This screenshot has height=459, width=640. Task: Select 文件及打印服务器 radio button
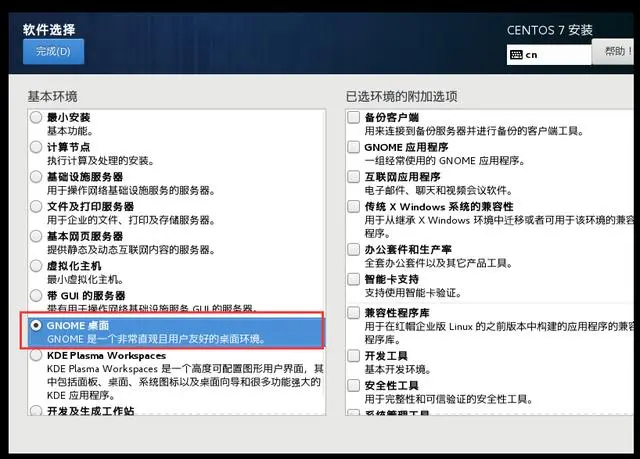(x=36, y=206)
